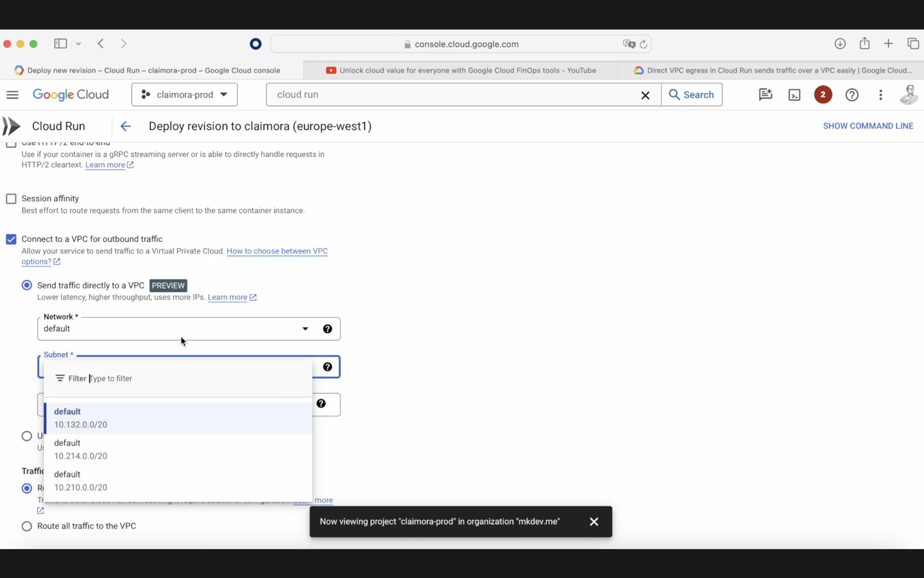Screen dimensions: 924x578
Task: Show help for the Network field
Action: (327, 329)
